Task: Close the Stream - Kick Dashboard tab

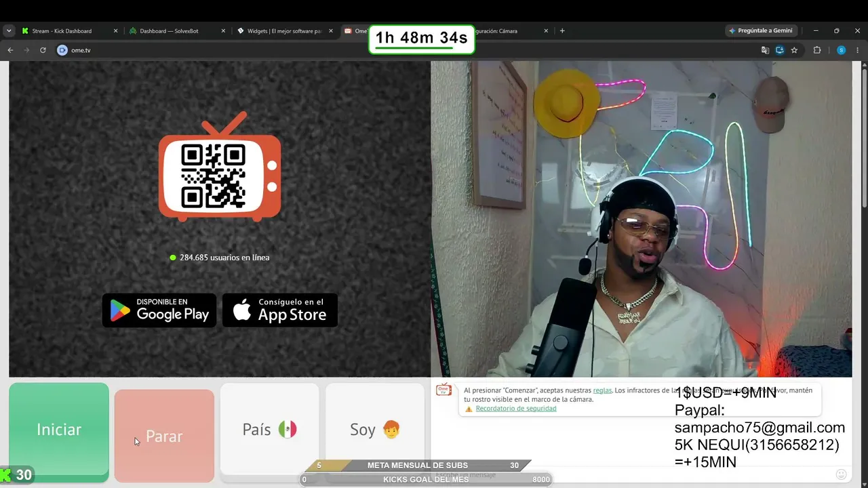Action: [115, 31]
